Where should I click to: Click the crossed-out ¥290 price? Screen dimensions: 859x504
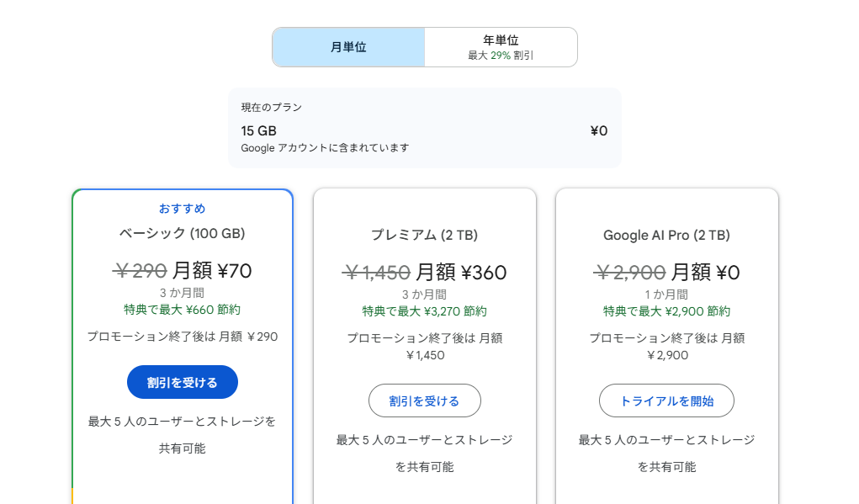tap(140, 270)
